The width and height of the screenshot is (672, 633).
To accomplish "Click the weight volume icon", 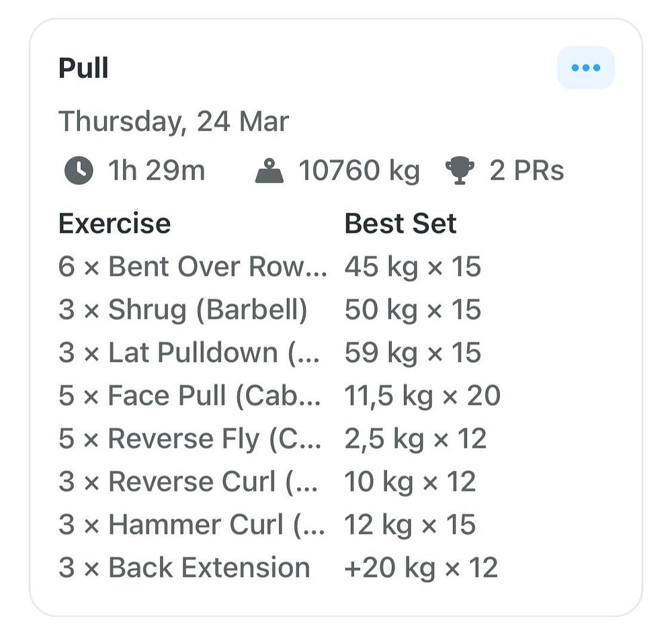I will coord(269,171).
